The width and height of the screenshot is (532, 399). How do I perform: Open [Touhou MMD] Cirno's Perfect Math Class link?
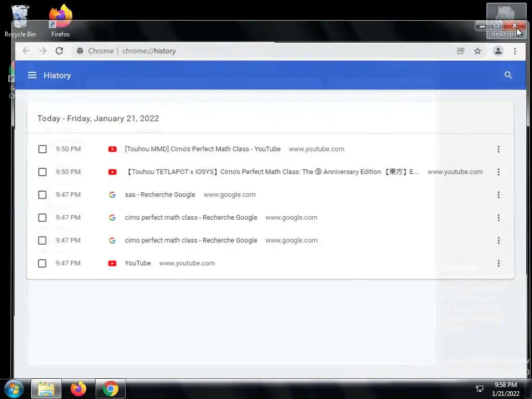[x=203, y=149]
